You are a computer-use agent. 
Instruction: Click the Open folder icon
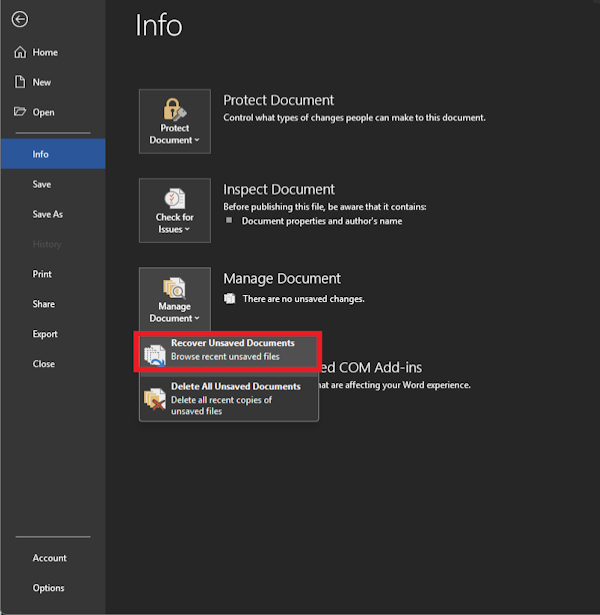[x=20, y=112]
